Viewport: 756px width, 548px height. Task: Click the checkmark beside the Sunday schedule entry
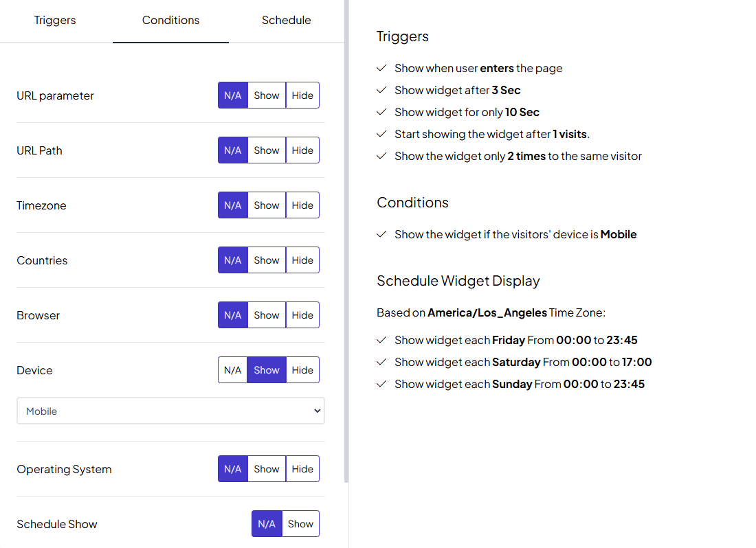381,384
